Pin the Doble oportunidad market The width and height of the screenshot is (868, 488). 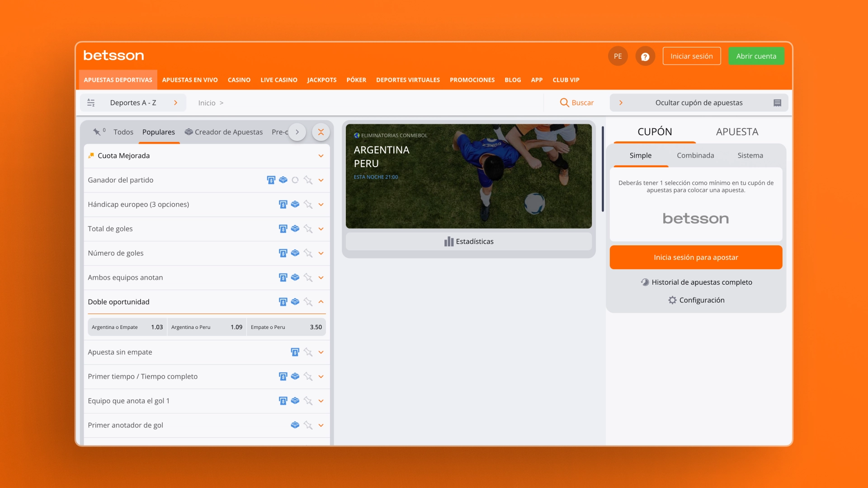coord(308,302)
